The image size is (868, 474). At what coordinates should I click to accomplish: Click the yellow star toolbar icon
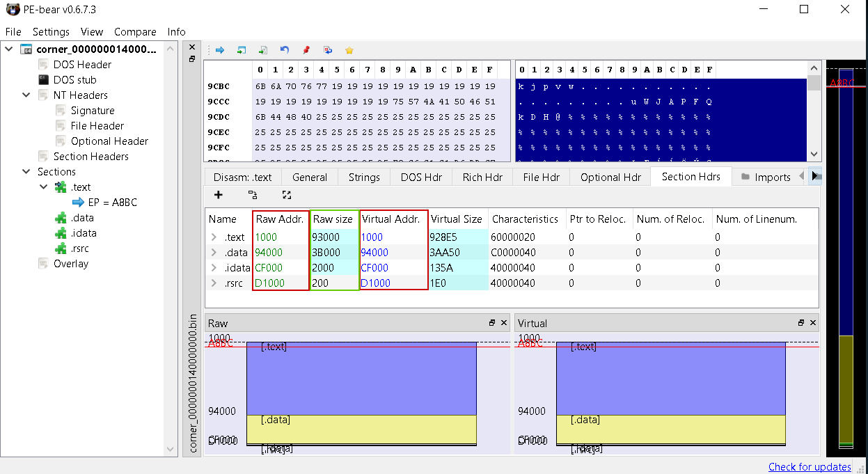[x=349, y=50]
